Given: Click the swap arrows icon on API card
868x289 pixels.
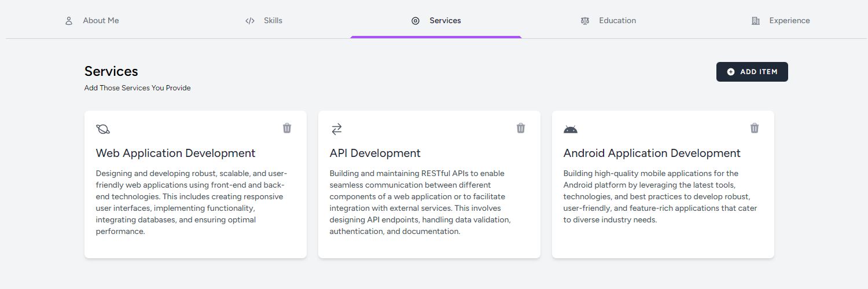Looking at the screenshot, I should click(337, 129).
